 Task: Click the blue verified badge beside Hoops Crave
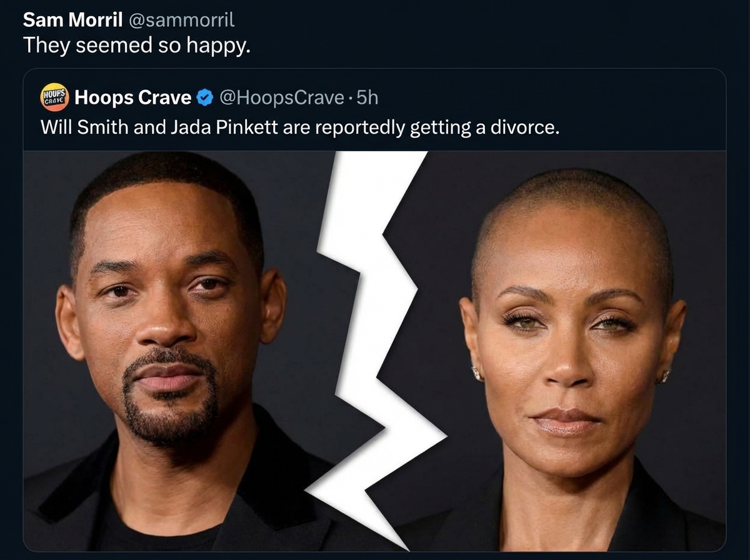204,97
